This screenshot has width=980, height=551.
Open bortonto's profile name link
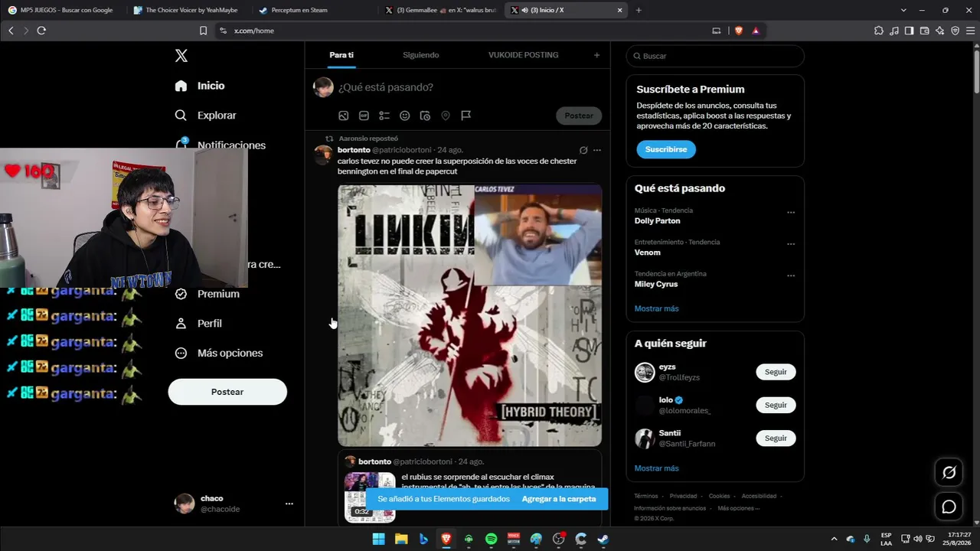coord(354,150)
